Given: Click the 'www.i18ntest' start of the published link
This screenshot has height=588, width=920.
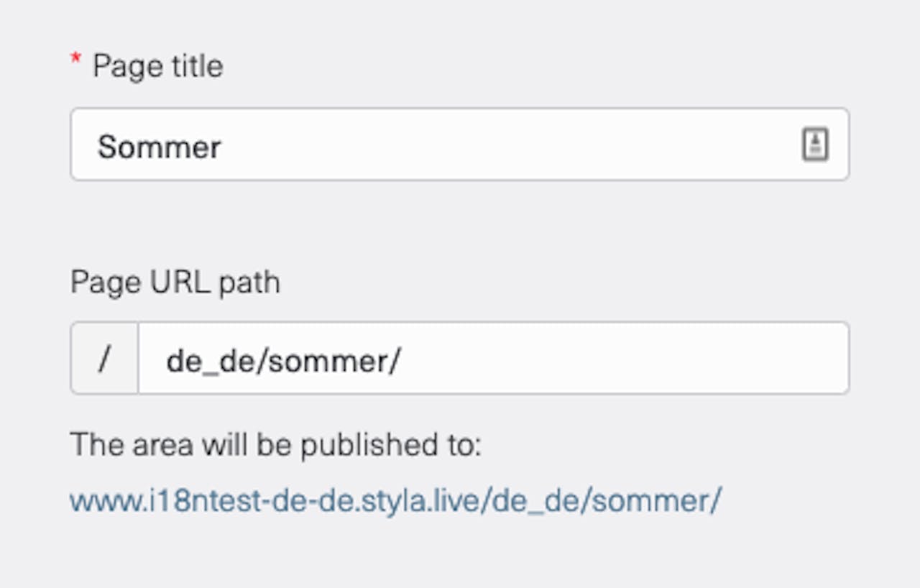Looking at the screenshot, I should pos(160,500).
